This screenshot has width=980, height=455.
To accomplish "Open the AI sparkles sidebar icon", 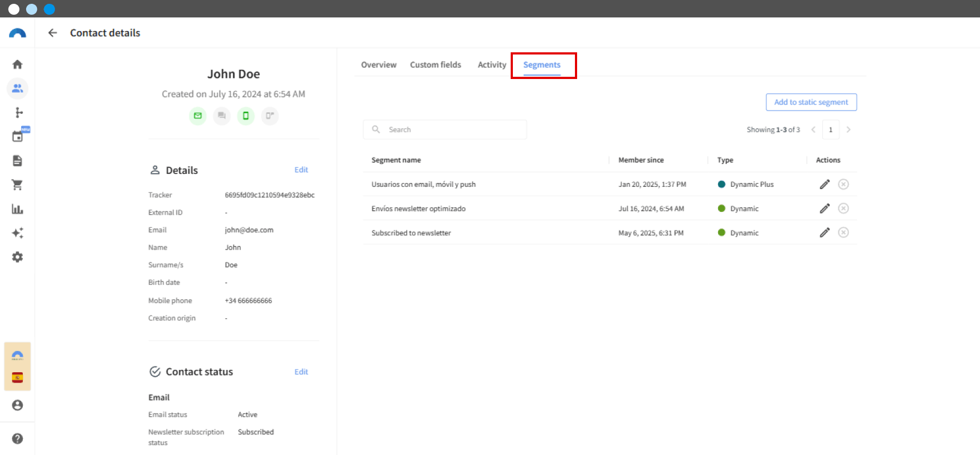I will (17, 233).
